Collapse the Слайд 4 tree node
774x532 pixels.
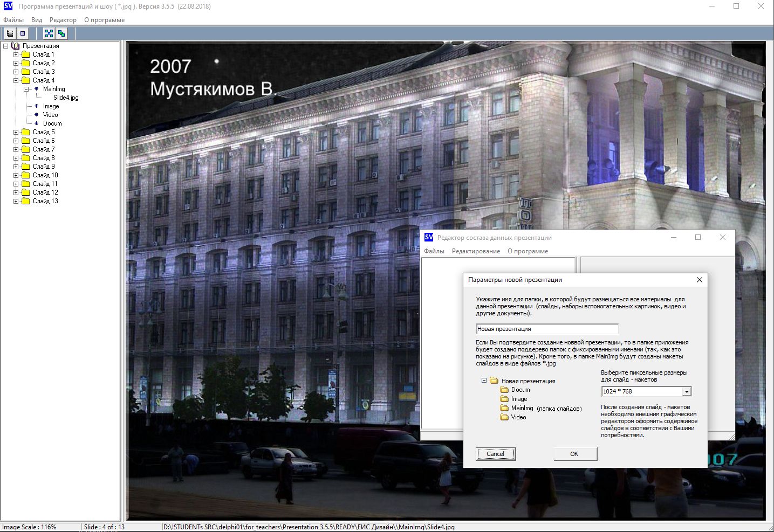[16, 80]
